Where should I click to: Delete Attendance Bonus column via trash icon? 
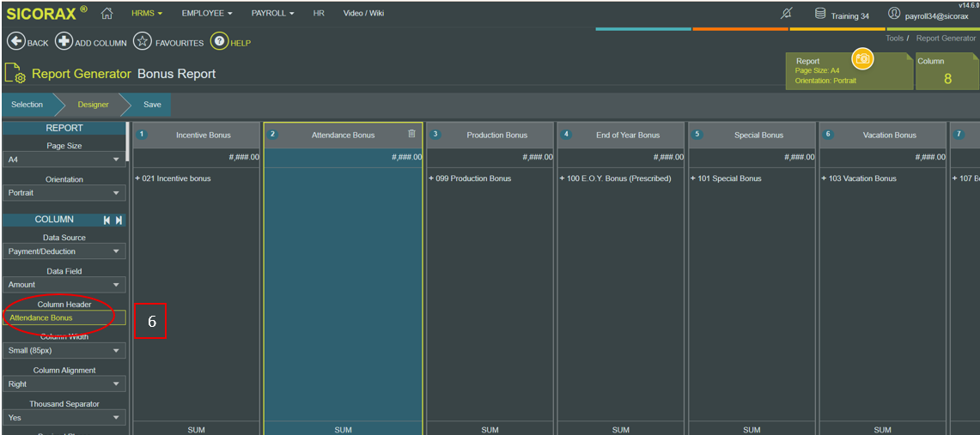point(411,134)
